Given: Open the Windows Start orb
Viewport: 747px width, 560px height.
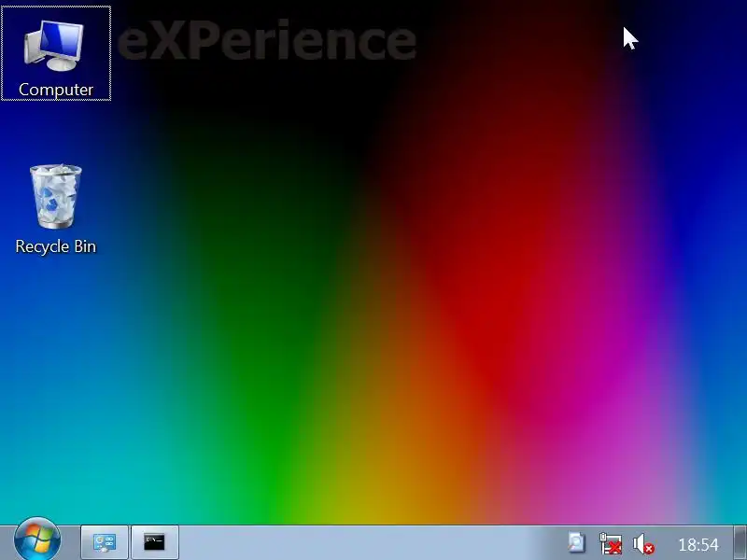Looking at the screenshot, I should coord(37,539).
